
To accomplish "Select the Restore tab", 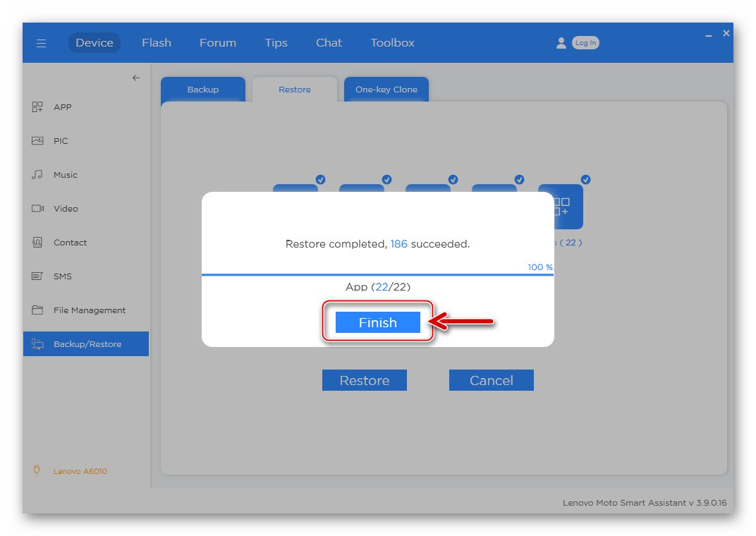I will (x=295, y=89).
